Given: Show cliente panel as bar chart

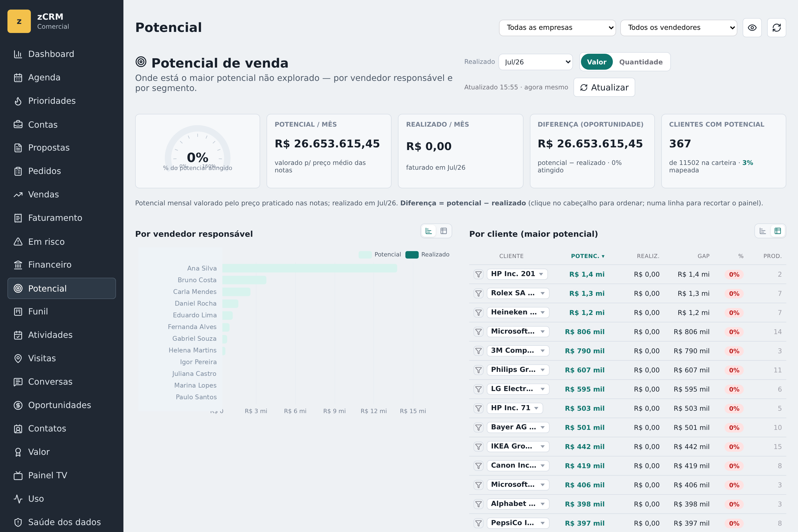Looking at the screenshot, I should [x=763, y=231].
